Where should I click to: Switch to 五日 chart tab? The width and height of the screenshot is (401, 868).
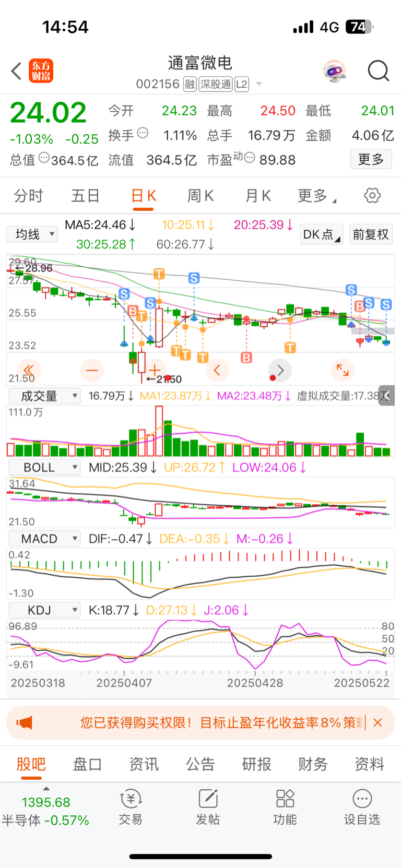(86, 196)
